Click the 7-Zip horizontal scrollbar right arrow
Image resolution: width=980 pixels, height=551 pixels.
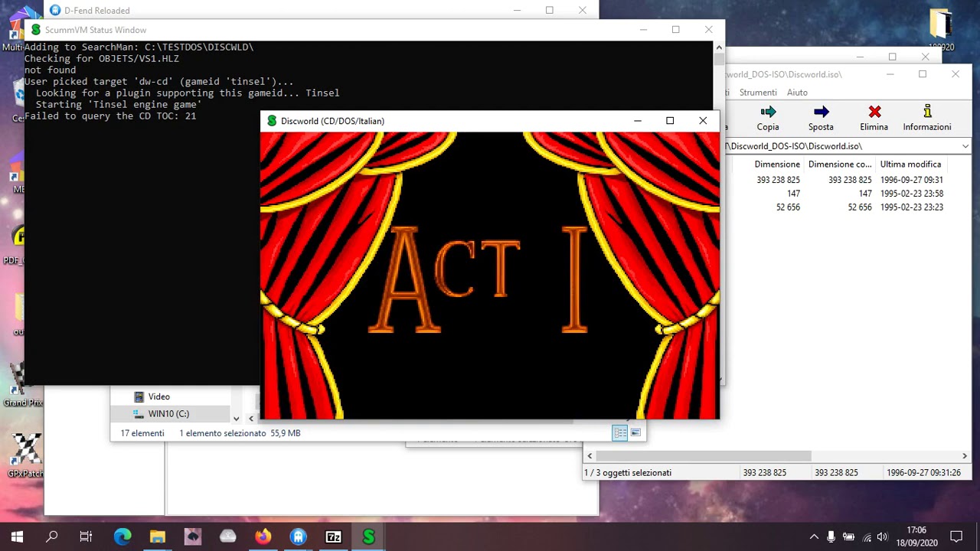(965, 456)
